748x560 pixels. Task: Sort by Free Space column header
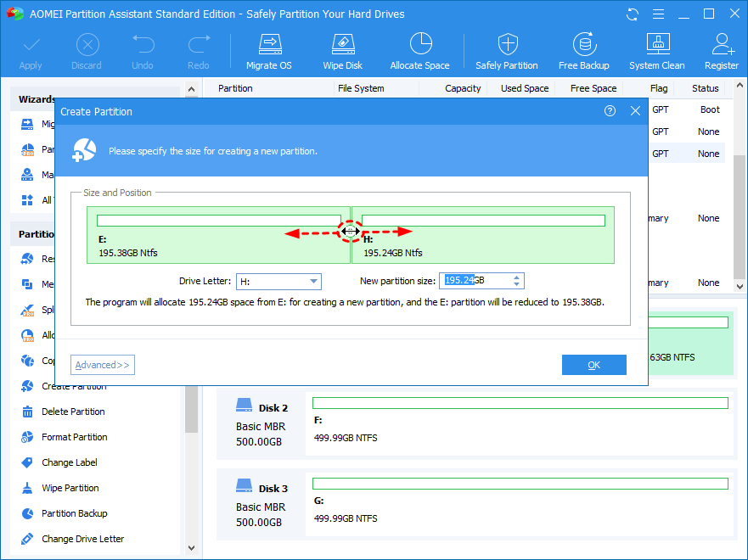pos(593,88)
